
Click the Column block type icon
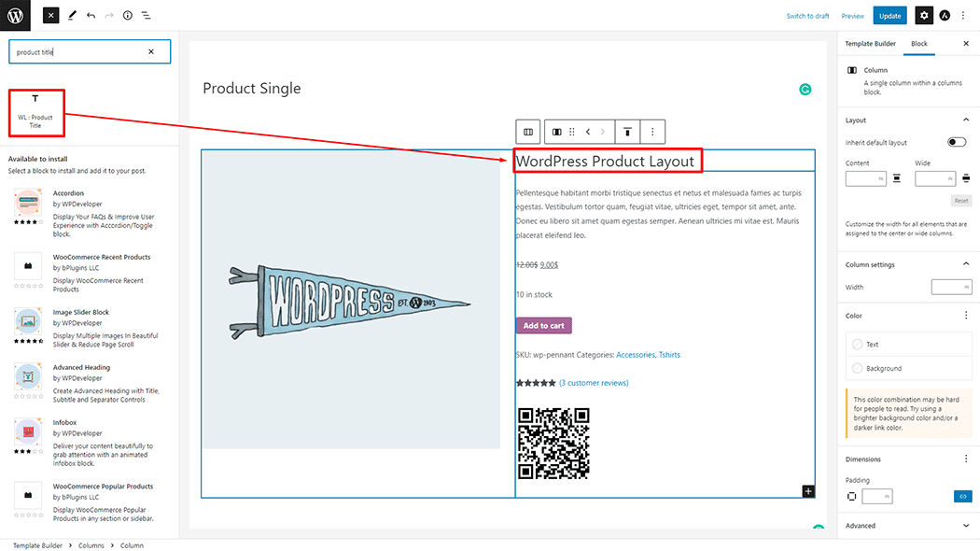click(557, 132)
